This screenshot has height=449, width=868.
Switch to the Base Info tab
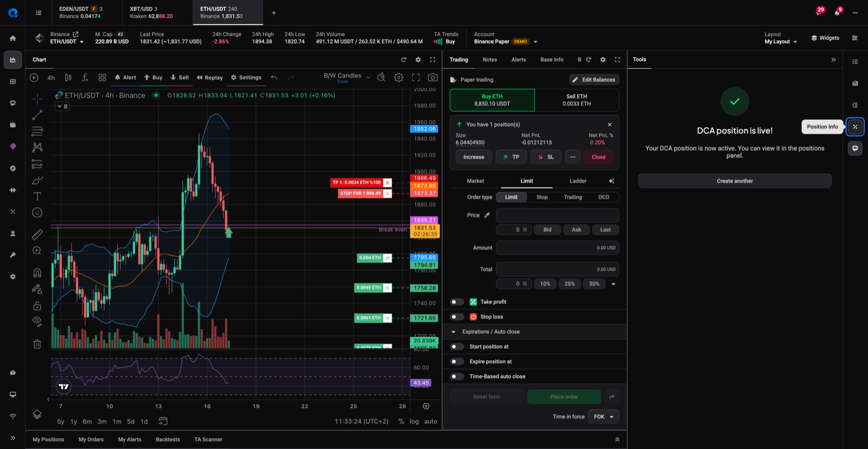click(552, 60)
